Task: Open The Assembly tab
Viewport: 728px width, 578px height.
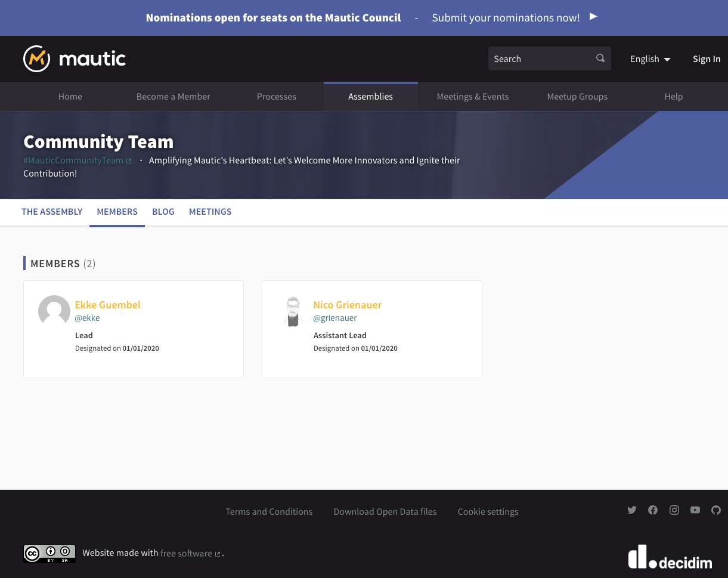Action: 52,212
